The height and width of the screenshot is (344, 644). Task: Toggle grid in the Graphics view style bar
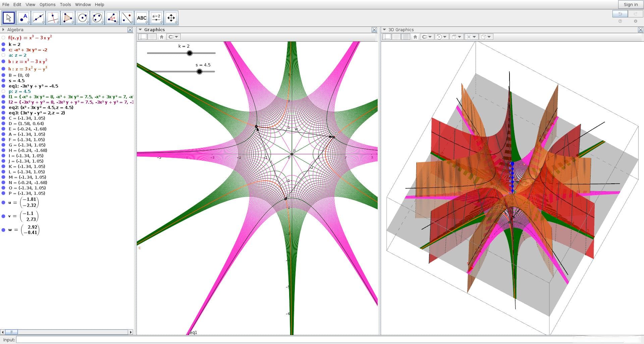tap(152, 37)
